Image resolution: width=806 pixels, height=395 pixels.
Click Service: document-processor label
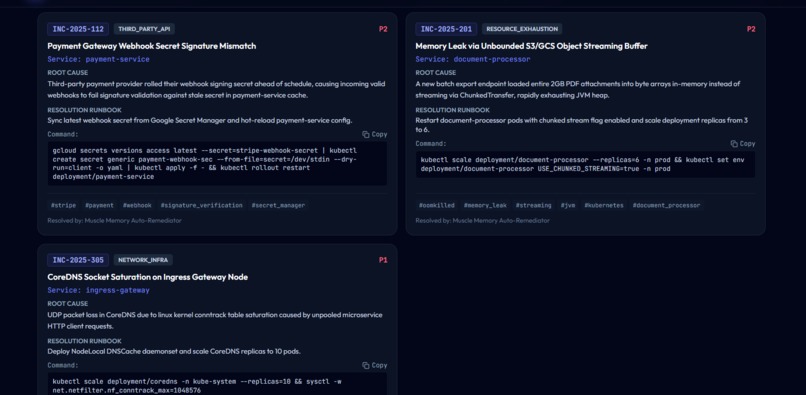pos(472,59)
